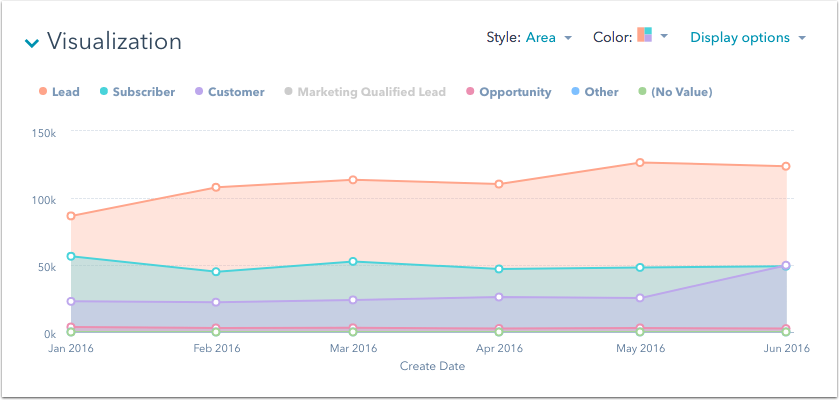Viewport: 839px width, 400px height.
Task: Collapse the Visualization section chevron
Action: (x=32, y=43)
